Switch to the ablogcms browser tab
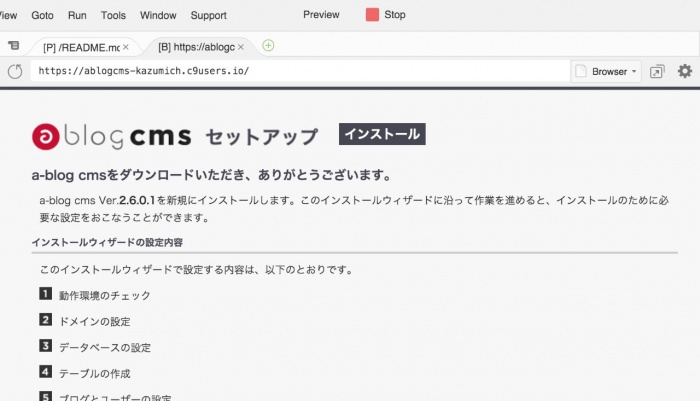This screenshot has height=401, width=700. coord(195,47)
